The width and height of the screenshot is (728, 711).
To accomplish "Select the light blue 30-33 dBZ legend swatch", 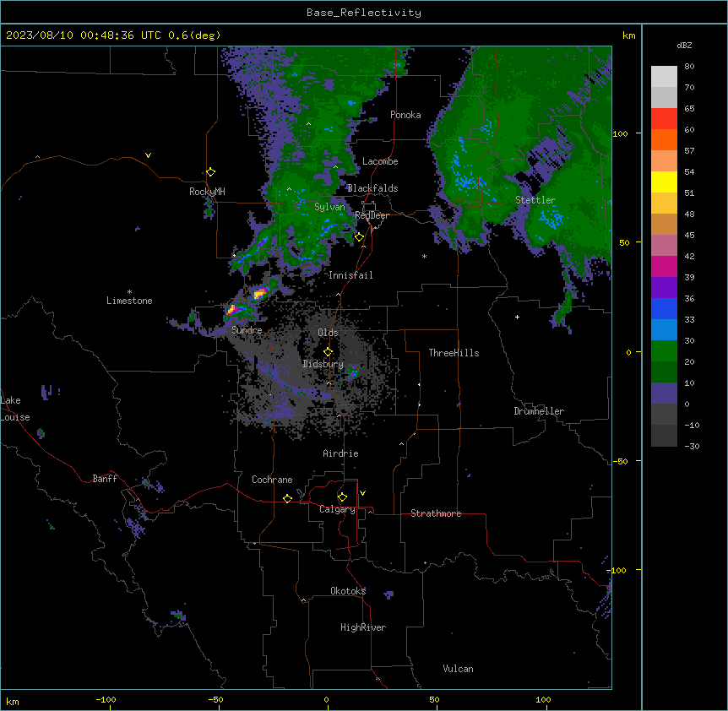I will pyautogui.click(x=664, y=330).
